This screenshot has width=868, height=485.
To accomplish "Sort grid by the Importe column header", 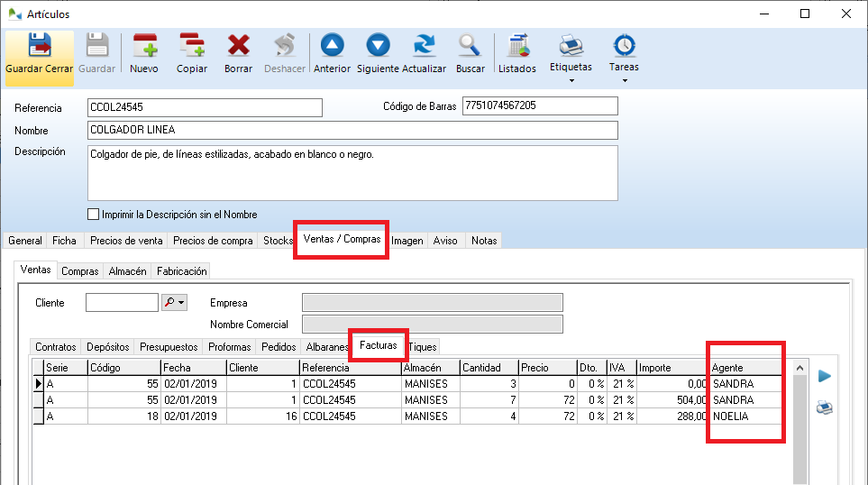I will click(671, 368).
